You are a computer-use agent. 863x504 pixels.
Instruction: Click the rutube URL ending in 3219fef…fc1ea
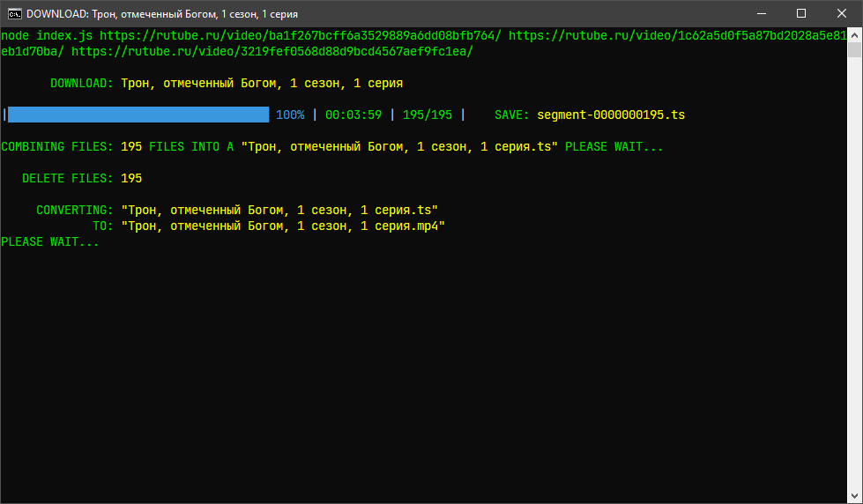(x=272, y=52)
